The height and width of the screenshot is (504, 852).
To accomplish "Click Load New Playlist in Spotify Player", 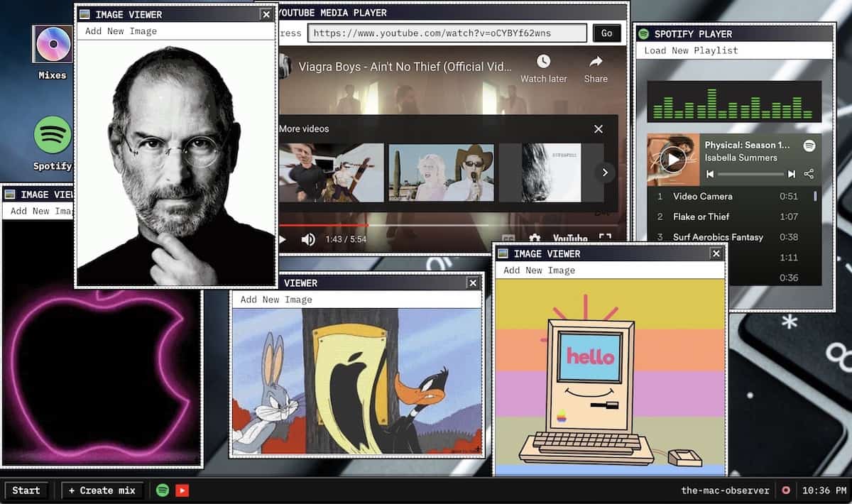I will 691,50.
